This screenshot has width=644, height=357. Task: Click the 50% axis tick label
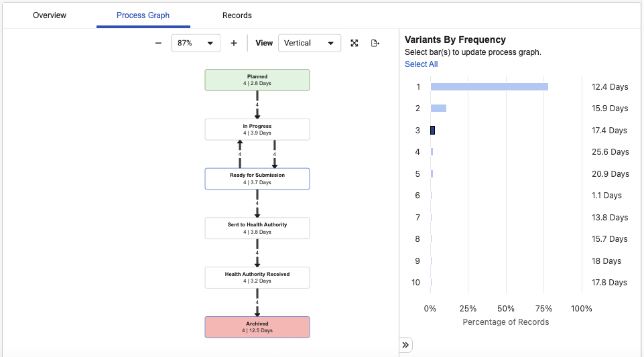[x=505, y=309]
